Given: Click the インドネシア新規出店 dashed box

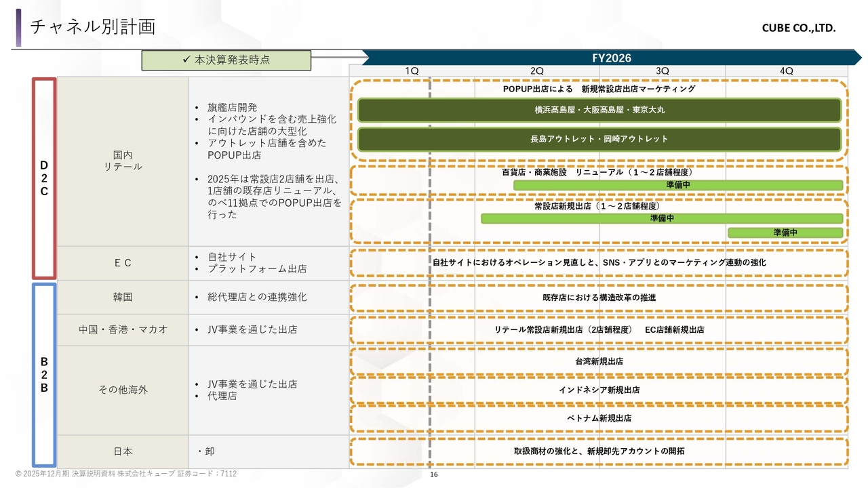Looking at the screenshot, I should pos(599,390).
